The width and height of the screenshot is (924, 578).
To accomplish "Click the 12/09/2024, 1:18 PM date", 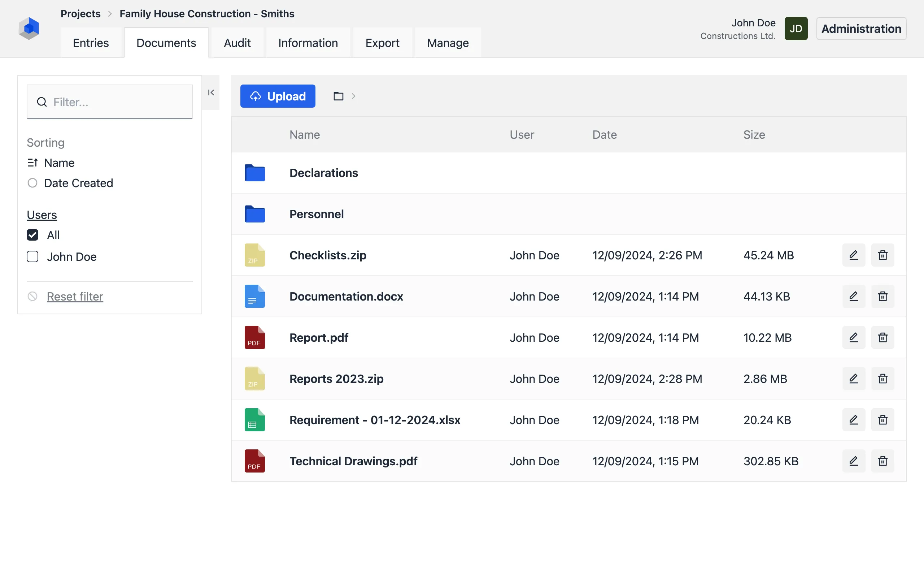I will coord(645,420).
